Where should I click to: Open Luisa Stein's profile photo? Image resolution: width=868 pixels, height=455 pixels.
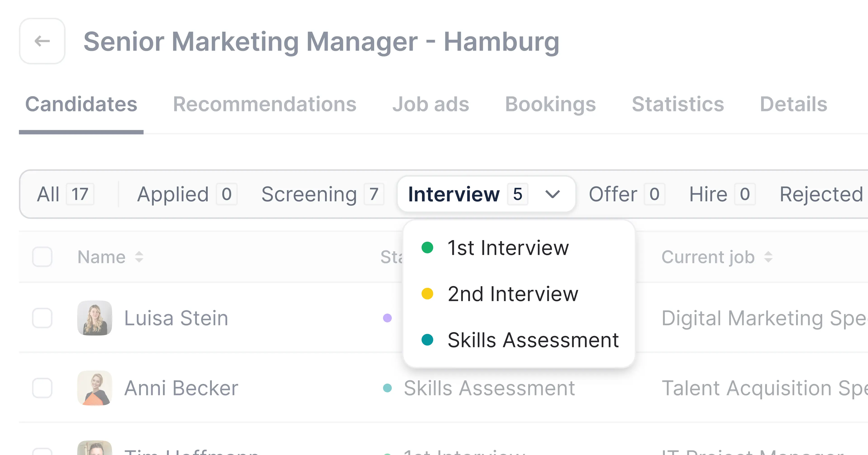(x=95, y=318)
